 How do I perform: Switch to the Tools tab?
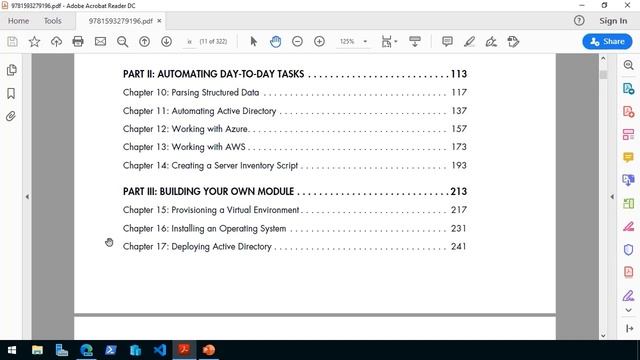coord(53,21)
